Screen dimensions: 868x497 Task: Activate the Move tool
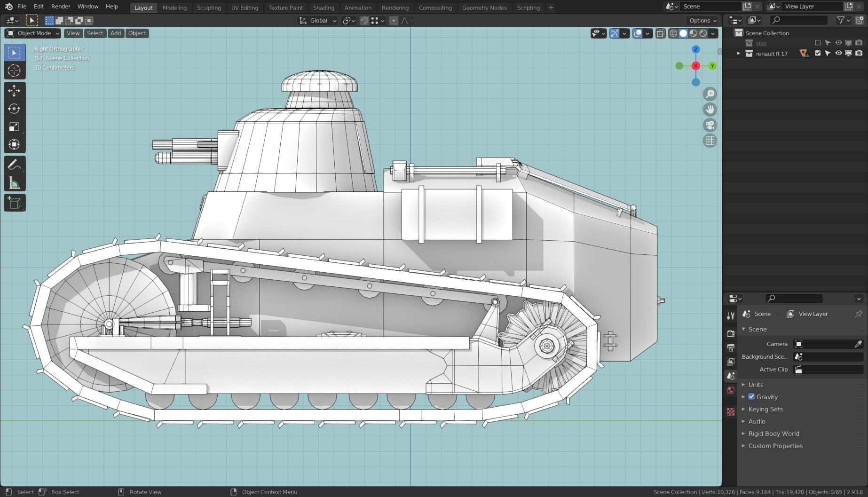pyautogui.click(x=14, y=90)
